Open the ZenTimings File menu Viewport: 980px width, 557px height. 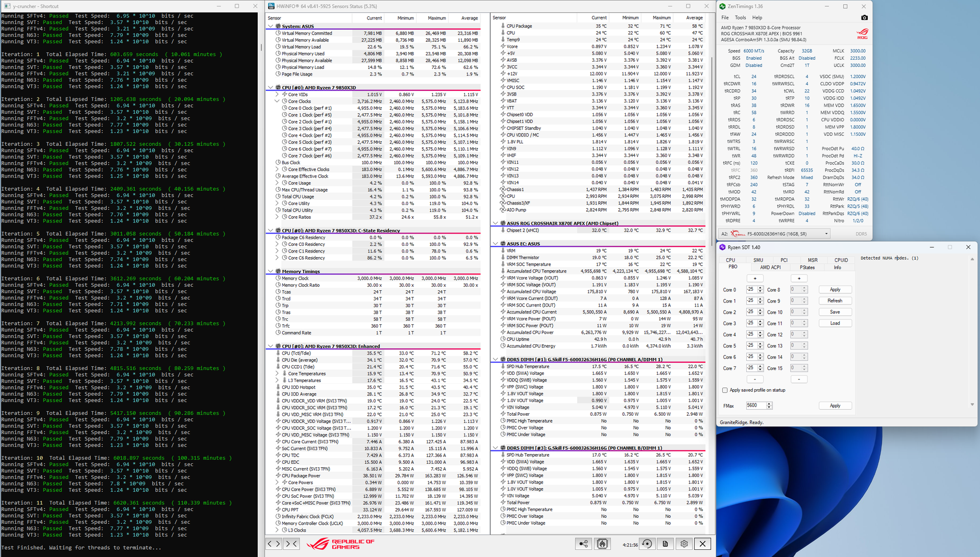(725, 17)
